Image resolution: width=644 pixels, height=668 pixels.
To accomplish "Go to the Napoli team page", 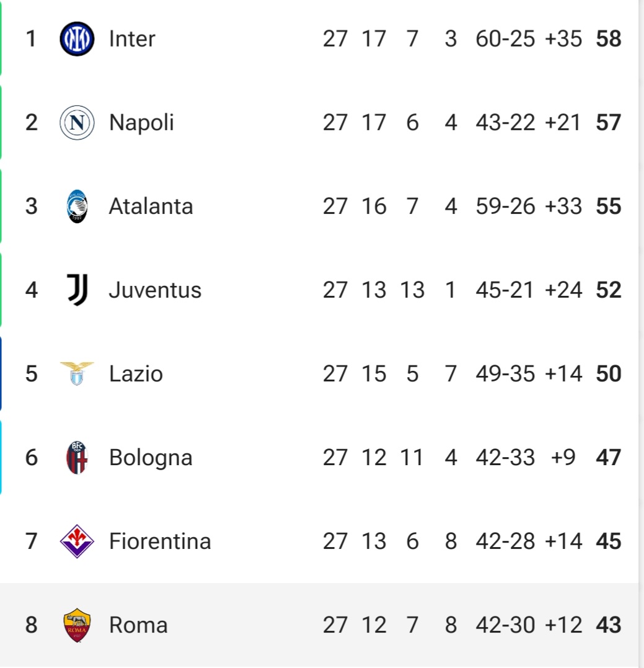I will click(x=141, y=123).
